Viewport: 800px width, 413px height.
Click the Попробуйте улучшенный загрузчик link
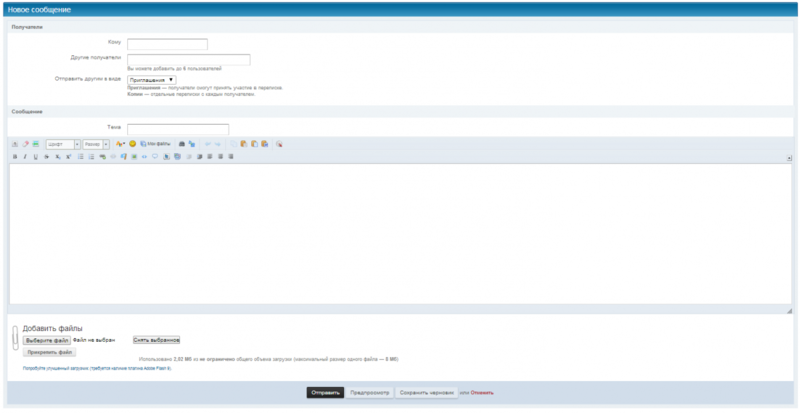97,368
